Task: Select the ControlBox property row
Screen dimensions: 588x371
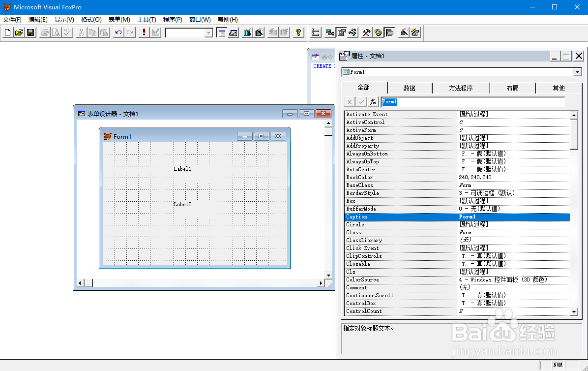Action: [x=457, y=304]
